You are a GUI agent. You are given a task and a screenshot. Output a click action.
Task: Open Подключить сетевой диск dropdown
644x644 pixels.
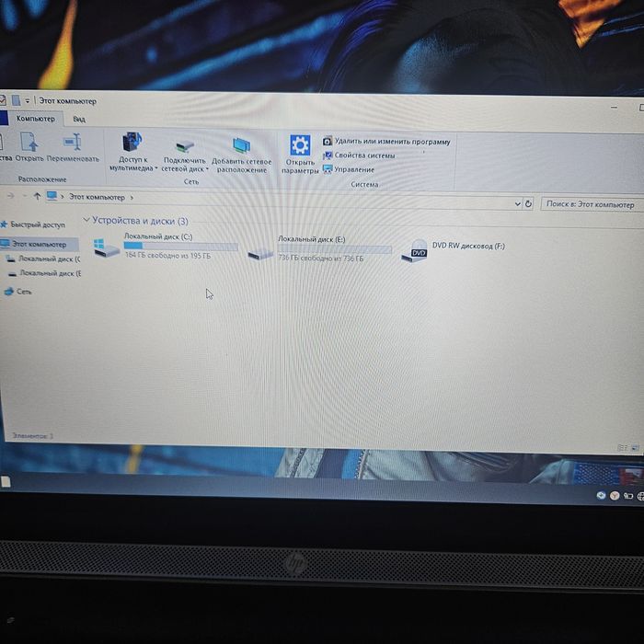click(184, 156)
